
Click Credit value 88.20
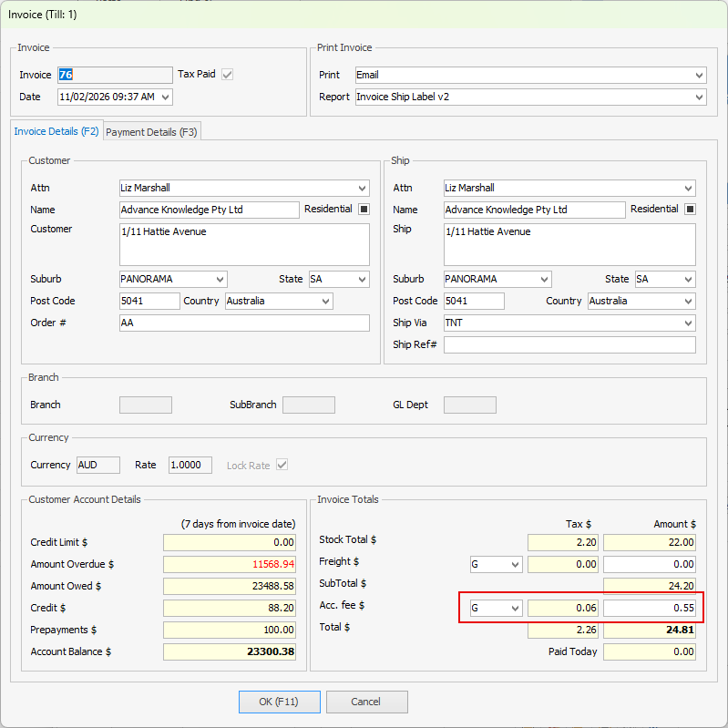coord(230,609)
